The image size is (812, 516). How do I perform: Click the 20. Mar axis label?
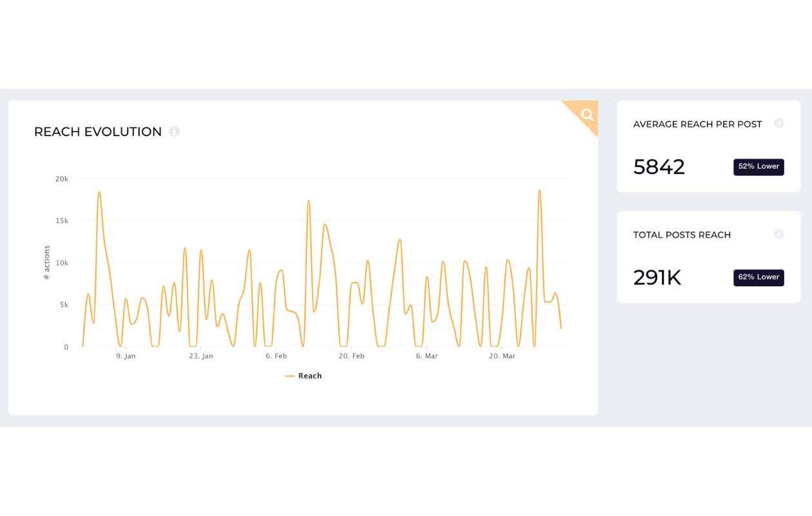502,356
